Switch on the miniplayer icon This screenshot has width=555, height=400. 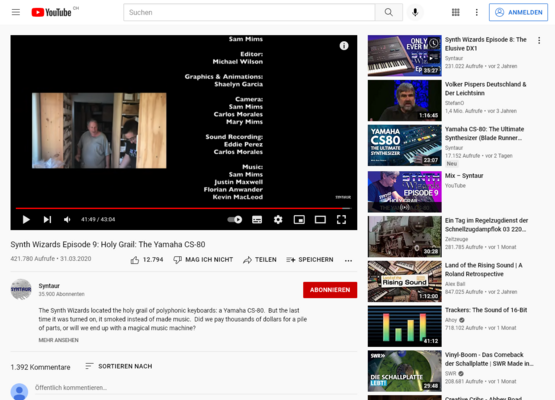299,219
